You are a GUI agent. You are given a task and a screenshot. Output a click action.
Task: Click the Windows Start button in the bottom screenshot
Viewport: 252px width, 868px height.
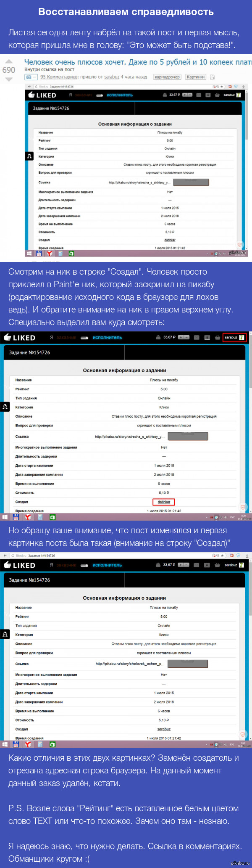pos(5,744)
